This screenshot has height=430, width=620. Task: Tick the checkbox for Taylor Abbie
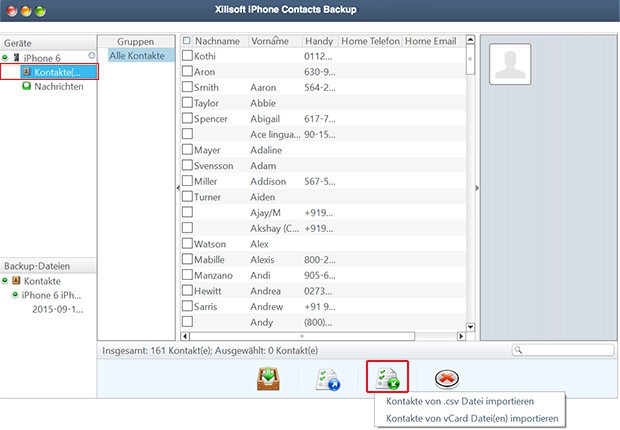pyautogui.click(x=187, y=102)
